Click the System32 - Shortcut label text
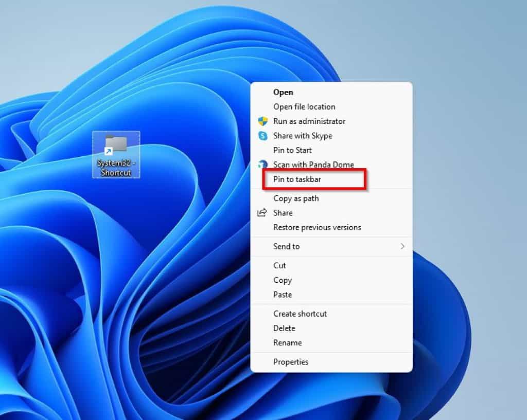The height and width of the screenshot is (420, 527). (116, 168)
